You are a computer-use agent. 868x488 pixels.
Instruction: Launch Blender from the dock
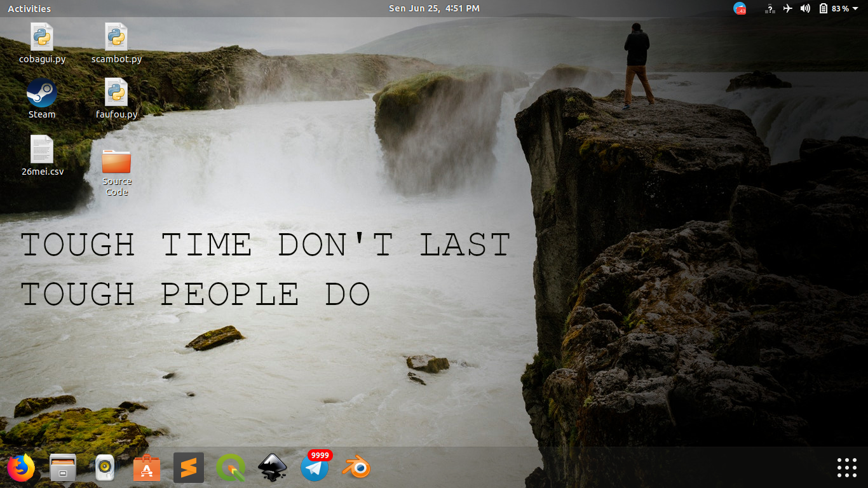[x=356, y=468]
